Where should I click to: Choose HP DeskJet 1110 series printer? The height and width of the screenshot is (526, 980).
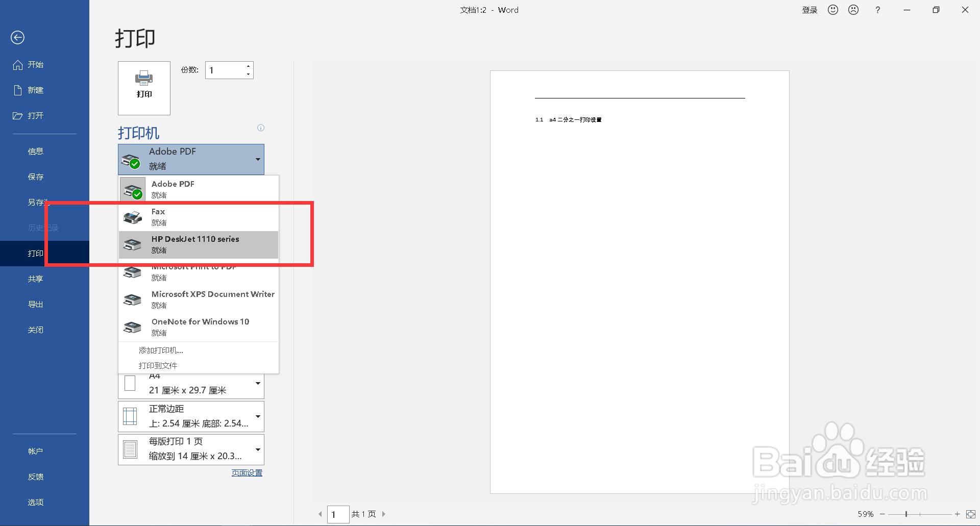[199, 244]
